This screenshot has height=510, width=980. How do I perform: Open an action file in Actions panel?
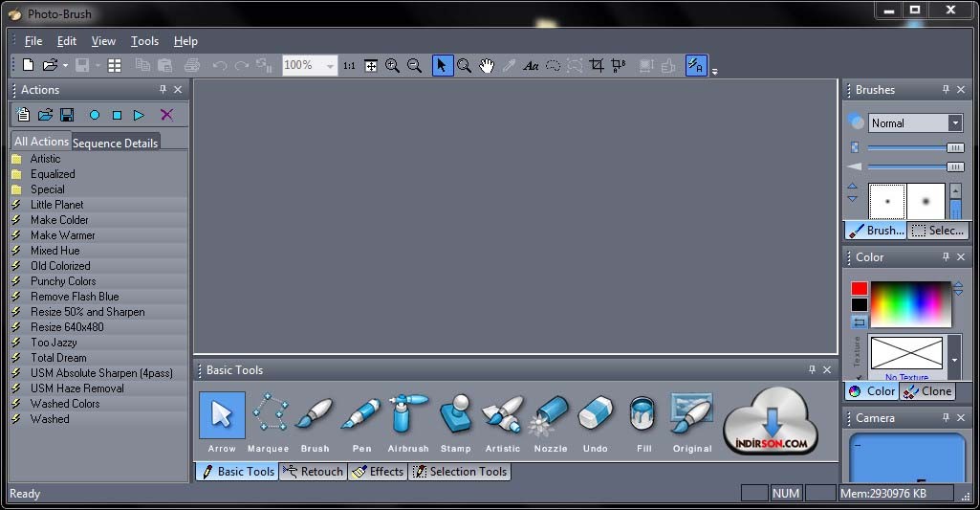(x=45, y=115)
